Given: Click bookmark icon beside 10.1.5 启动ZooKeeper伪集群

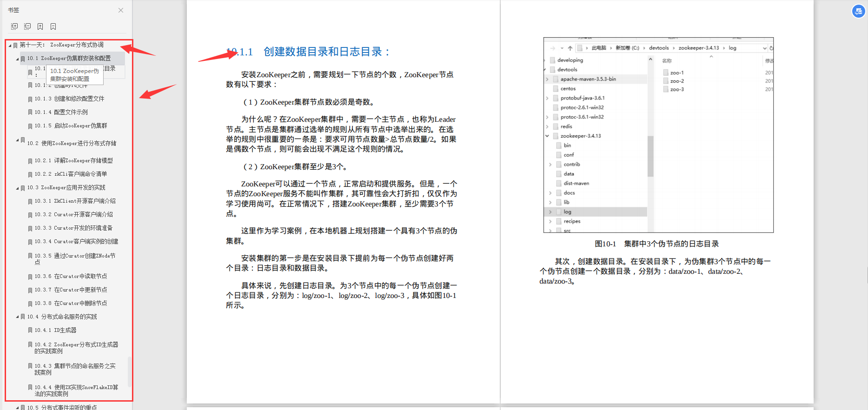Looking at the screenshot, I should (x=30, y=126).
